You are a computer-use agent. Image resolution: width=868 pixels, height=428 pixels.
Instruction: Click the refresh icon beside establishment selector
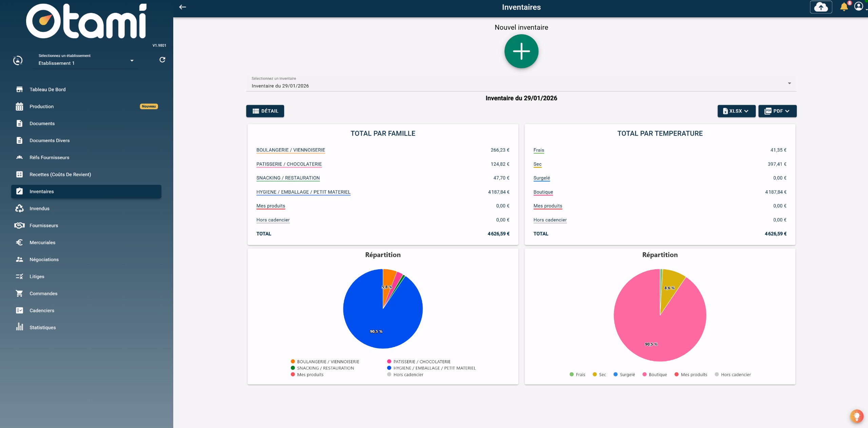click(x=162, y=60)
